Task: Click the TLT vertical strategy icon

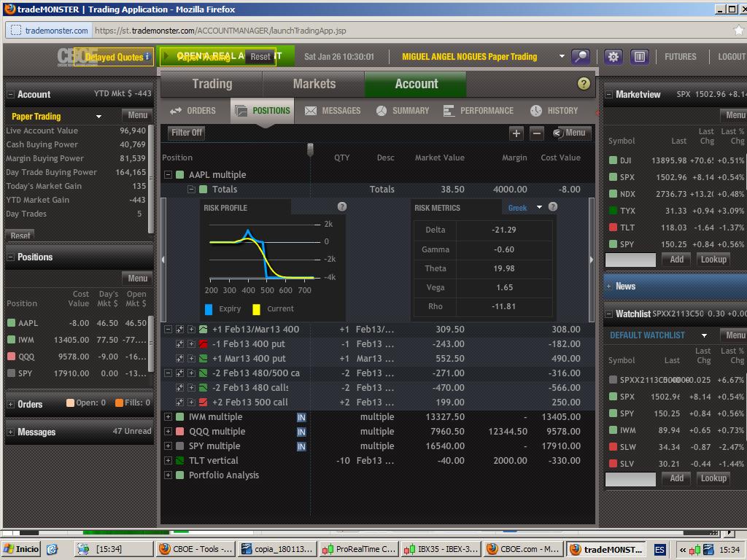Action: [x=179, y=461]
